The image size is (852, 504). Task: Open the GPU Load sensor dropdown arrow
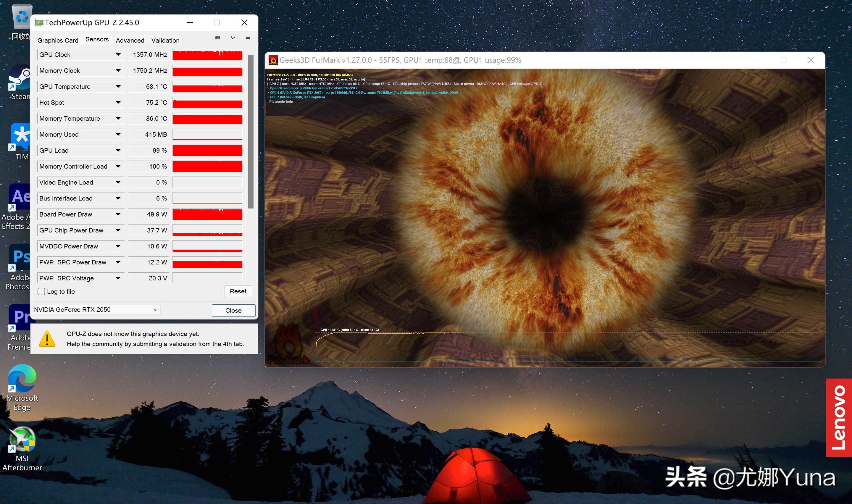click(x=118, y=151)
